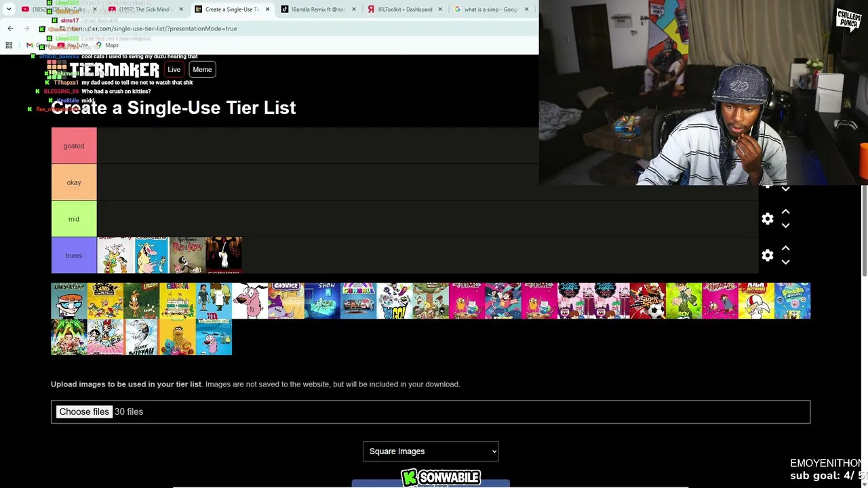Pick the Teen Titans Go thumbnail
Image resolution: width=868 pixels, height=488 pixels.
tap(395, 301)
